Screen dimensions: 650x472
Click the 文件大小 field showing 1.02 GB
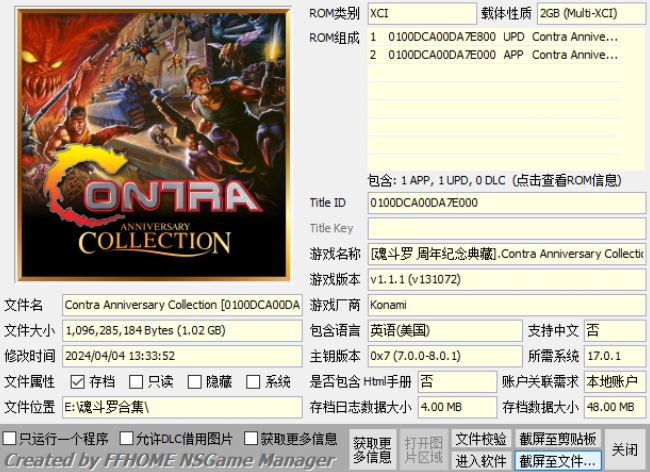coord(182,331)
